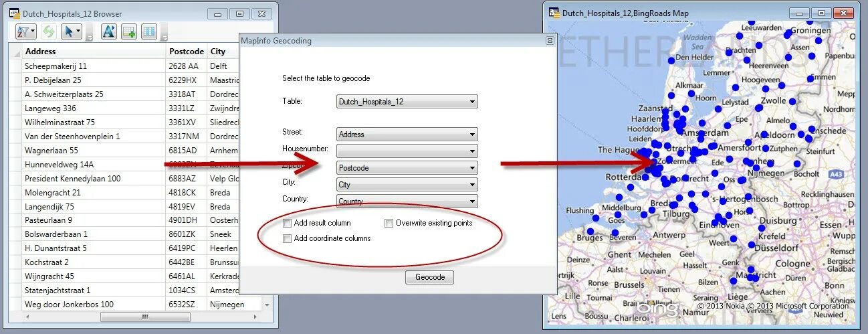Open the Text Style 'A' tool
868x334 pixels.
(x=109, y=31)
